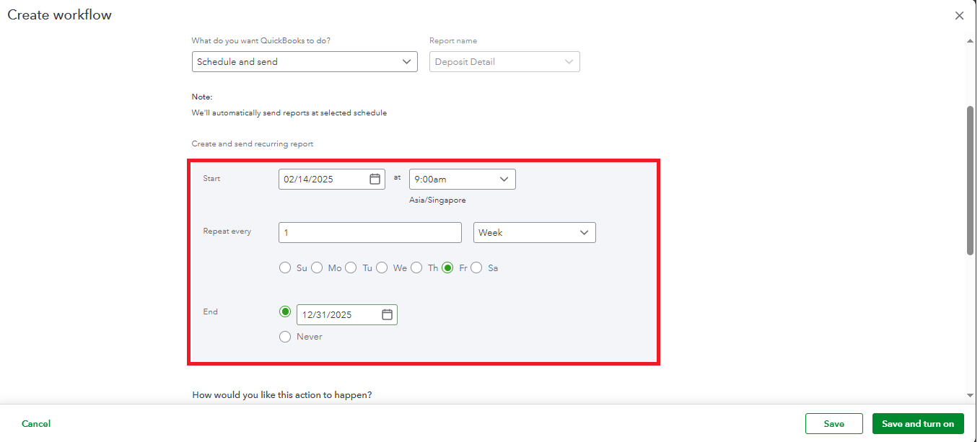Viewport: 980px width, 442px height.
Task: Open the Deposit Detail report dropdown
Action: coord(504,61)
